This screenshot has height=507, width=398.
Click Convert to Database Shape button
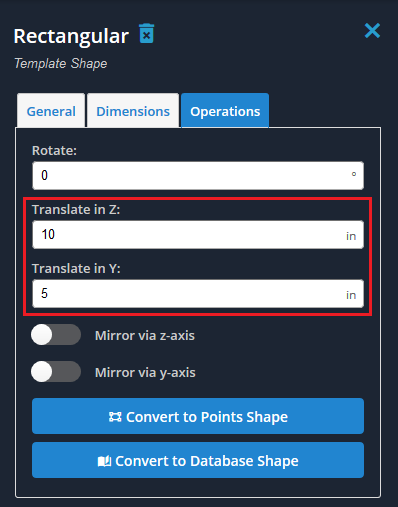198,460
